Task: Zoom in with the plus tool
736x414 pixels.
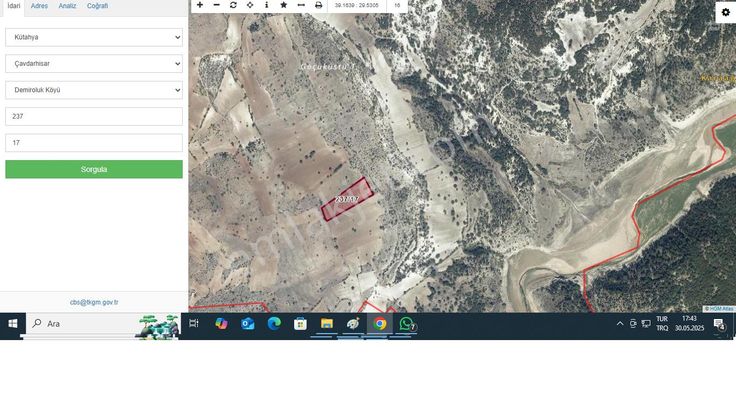Action: click(200, 5)
